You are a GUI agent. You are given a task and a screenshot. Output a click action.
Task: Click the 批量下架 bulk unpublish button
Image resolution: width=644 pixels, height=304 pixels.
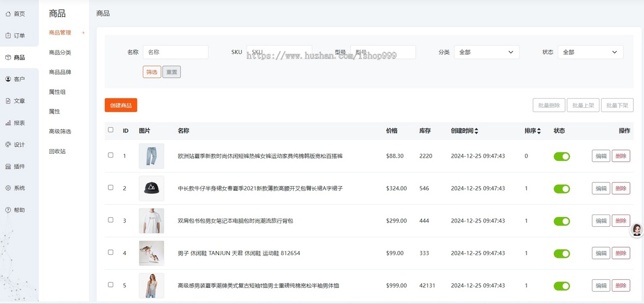(617, 105)
